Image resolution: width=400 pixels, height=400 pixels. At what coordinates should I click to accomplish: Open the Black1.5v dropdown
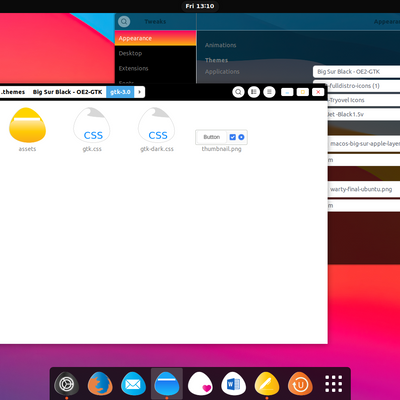tap(364, 115)
